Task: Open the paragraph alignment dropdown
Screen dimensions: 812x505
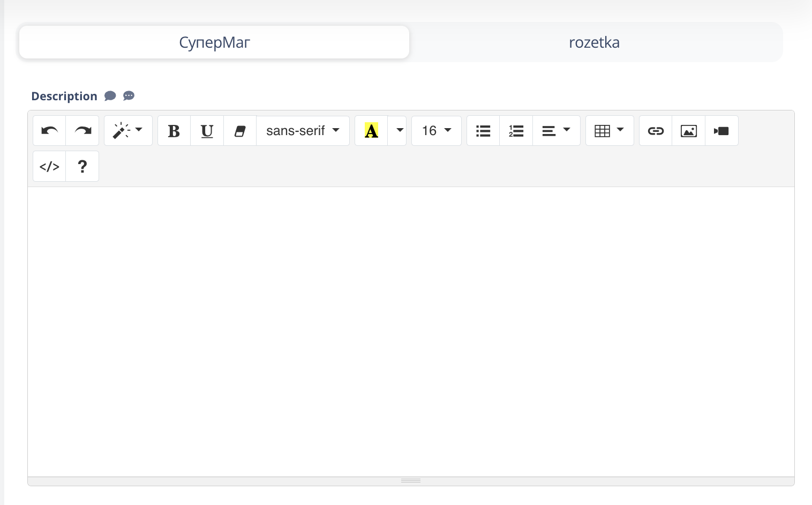Action: pyautogui.click(x=556, y=131)
